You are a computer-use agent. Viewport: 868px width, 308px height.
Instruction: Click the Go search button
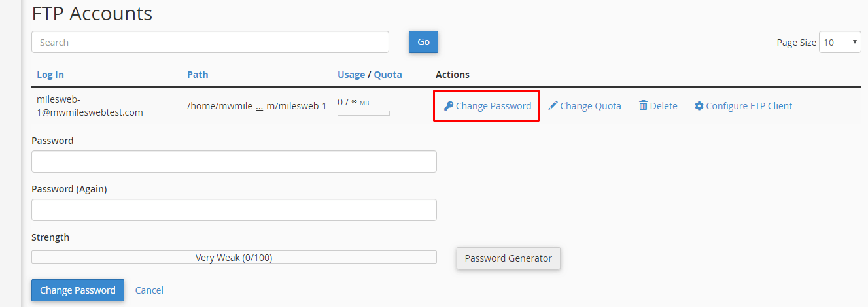423,42
